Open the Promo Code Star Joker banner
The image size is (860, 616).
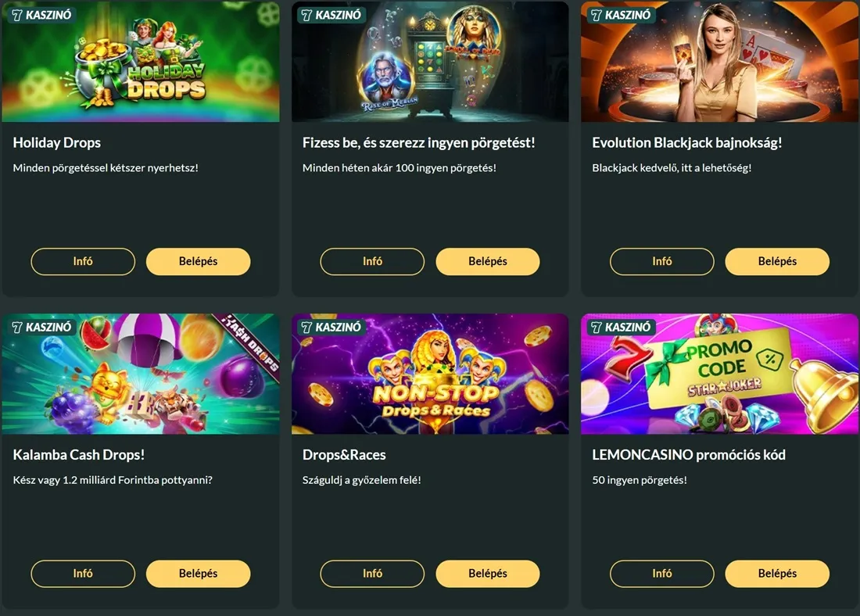pyautogui.click(x=719, y=374)
